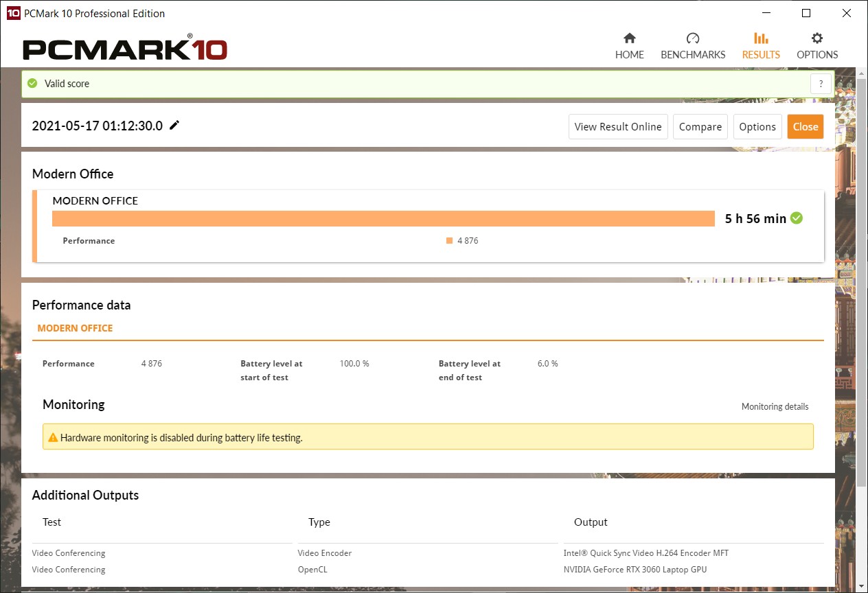Maximize the PCMark 10 window
This screenshot has width=868, height=593.
pos(806,13)
